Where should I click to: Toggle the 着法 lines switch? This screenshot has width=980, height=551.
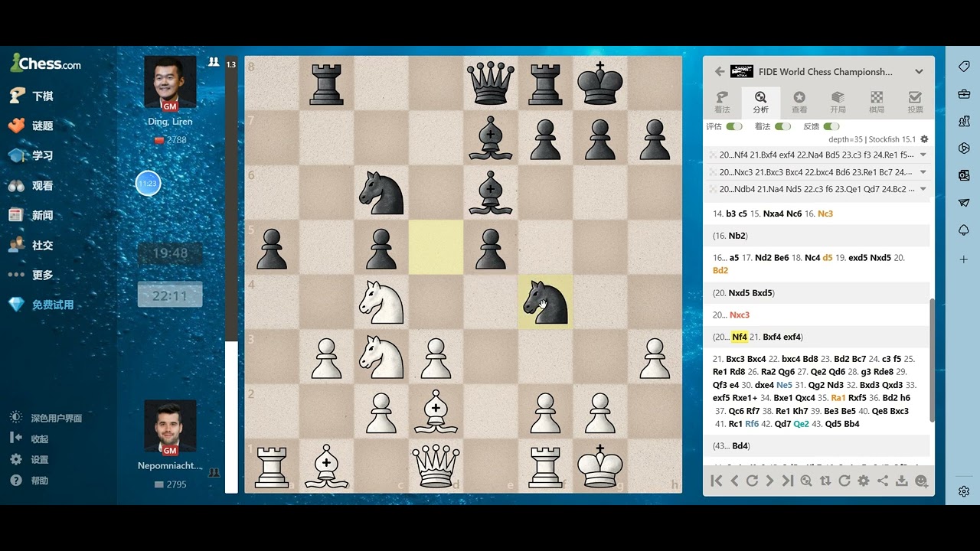[783, 126]
